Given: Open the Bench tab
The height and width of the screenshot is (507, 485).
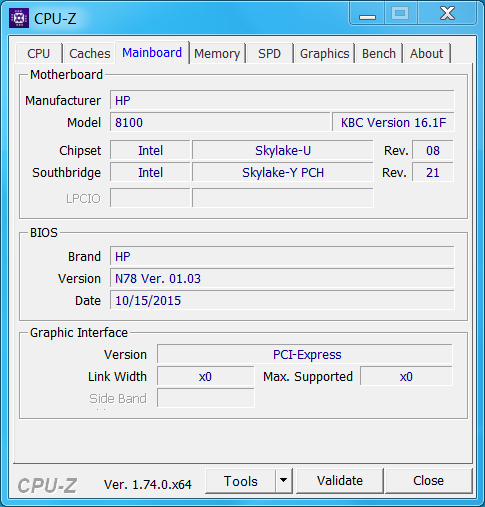Looking at the screenshot, I should [379, 53].
